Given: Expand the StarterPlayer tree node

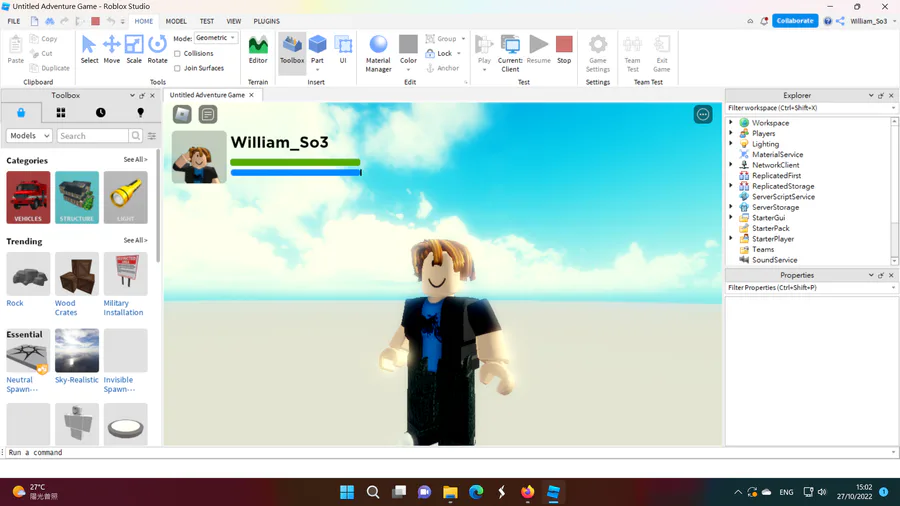Looking at the screenshot, I should pyautogui.click(x=731, y=238).
